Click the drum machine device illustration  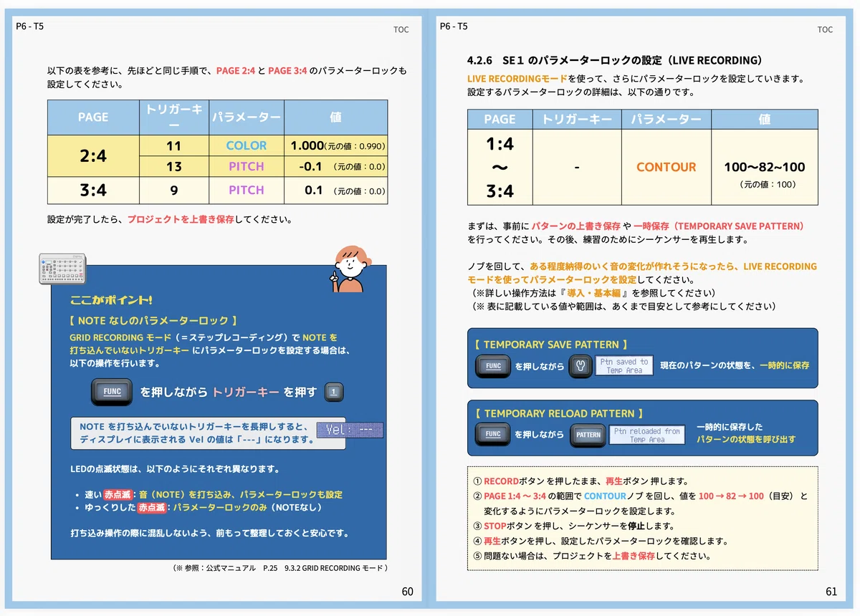tap(63, 269)
